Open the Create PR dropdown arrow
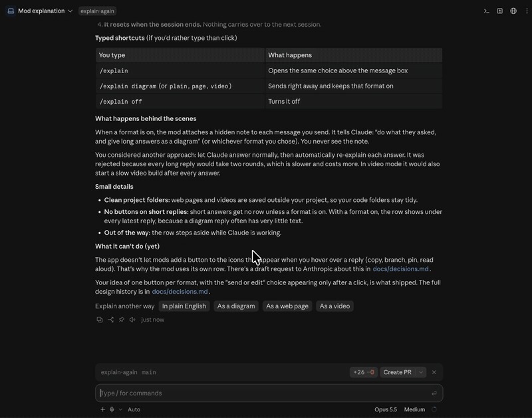The width and height of the screenshot is (532, 418). [421, 372]
